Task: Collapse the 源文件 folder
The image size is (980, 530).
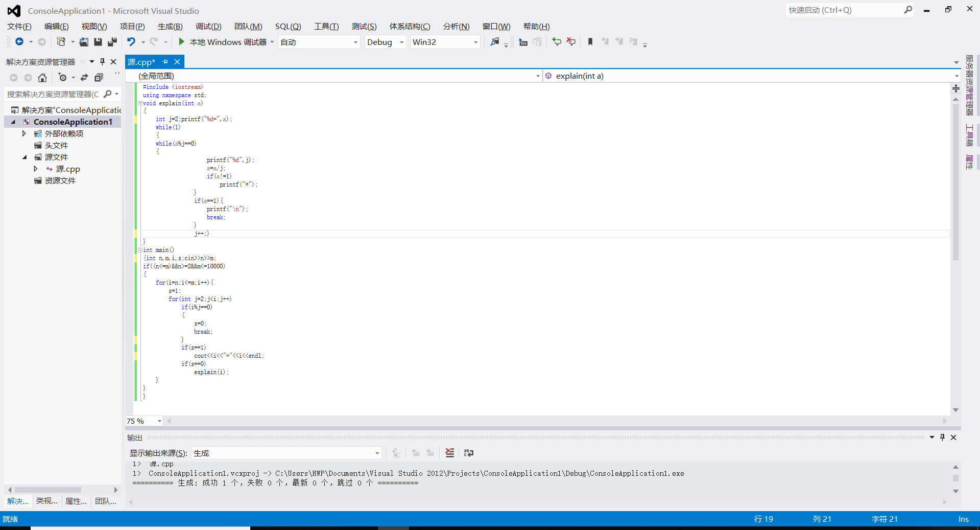Action: point(24,157)
